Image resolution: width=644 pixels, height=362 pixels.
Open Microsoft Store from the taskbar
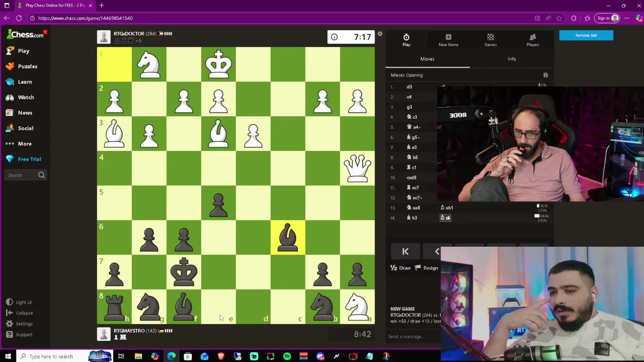pos(188,356)
